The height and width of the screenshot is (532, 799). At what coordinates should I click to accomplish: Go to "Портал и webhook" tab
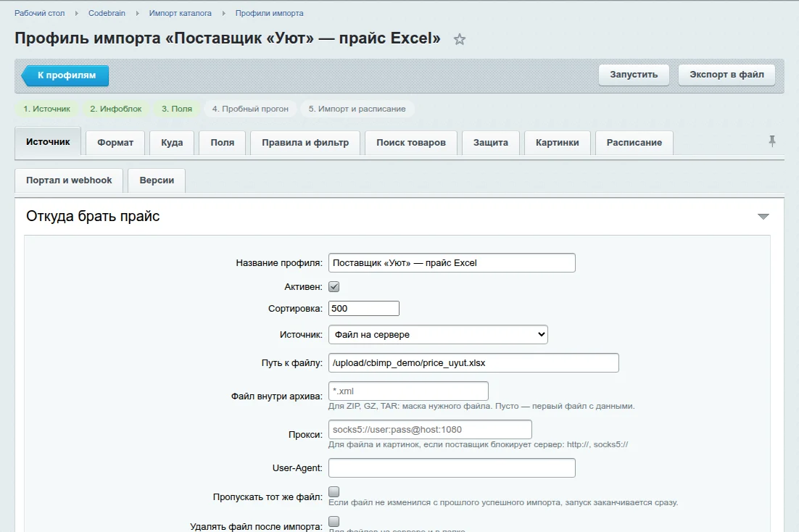69,180
